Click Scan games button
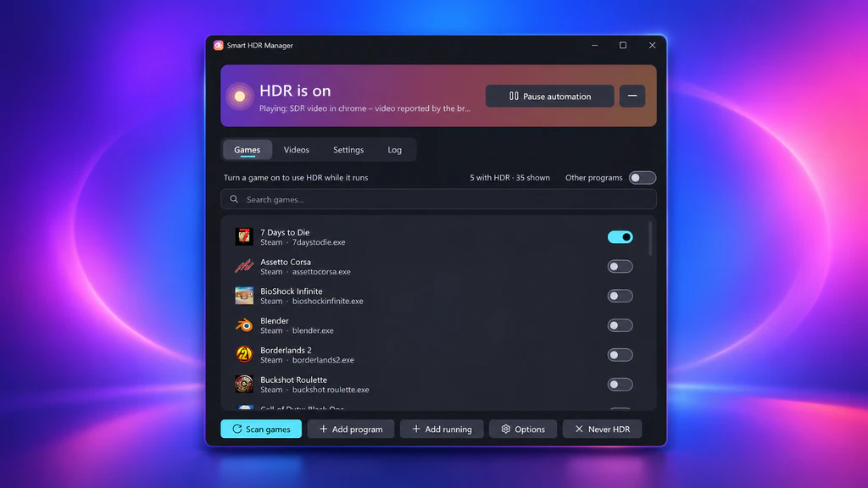This screenshot has width=868, height=488. 261,429
